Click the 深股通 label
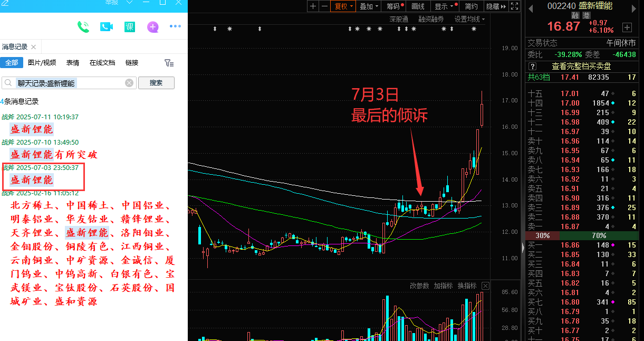The height and width of the screenshot is (341, 644). [x=399, y=19]
